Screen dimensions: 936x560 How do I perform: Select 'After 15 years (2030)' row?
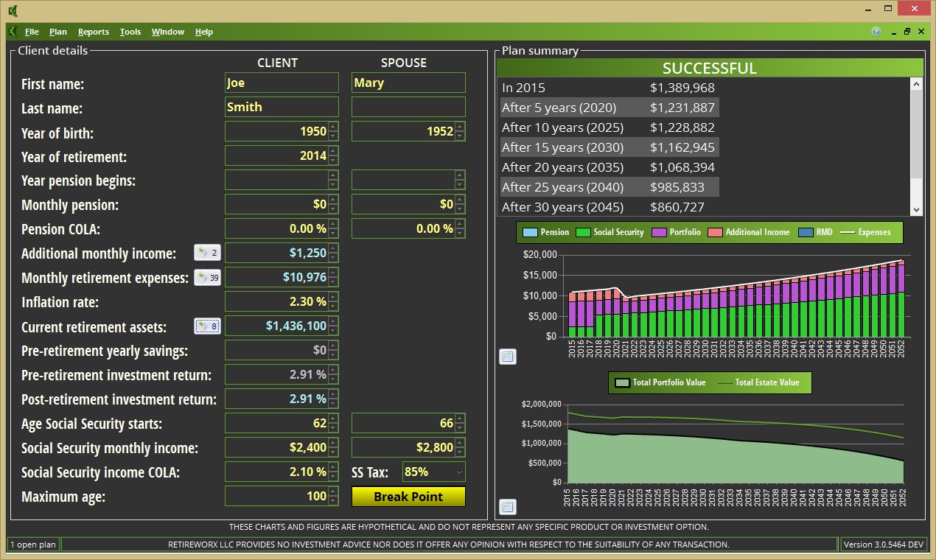(x=610, y=147)
